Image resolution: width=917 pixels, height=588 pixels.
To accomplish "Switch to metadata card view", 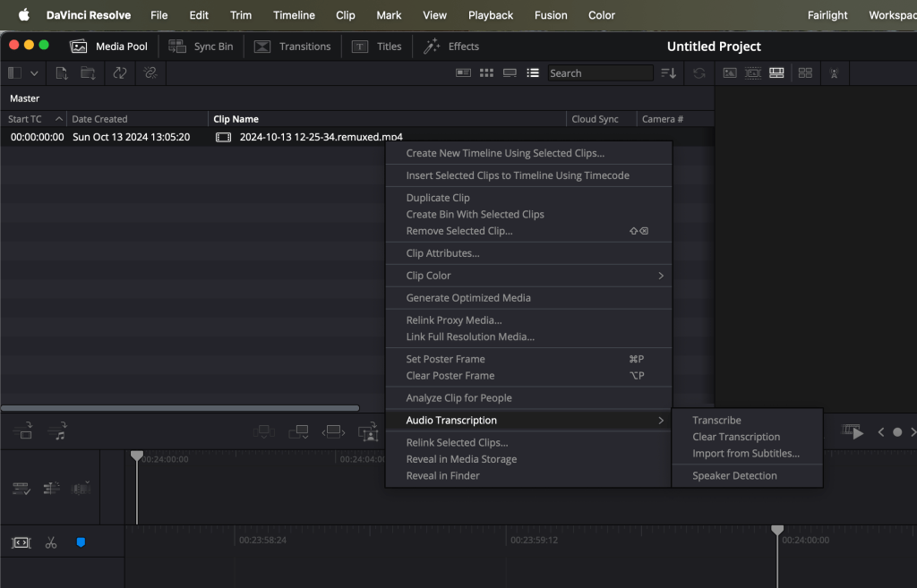I will [463, 73].
